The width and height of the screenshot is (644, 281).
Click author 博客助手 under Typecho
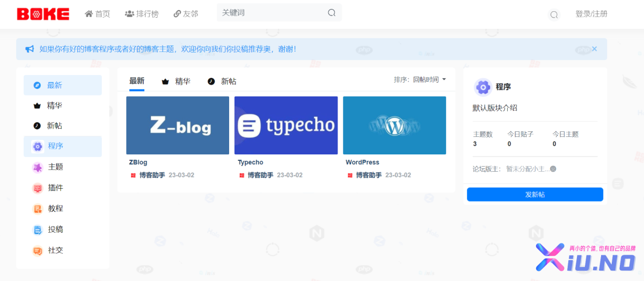pos(260,175)
